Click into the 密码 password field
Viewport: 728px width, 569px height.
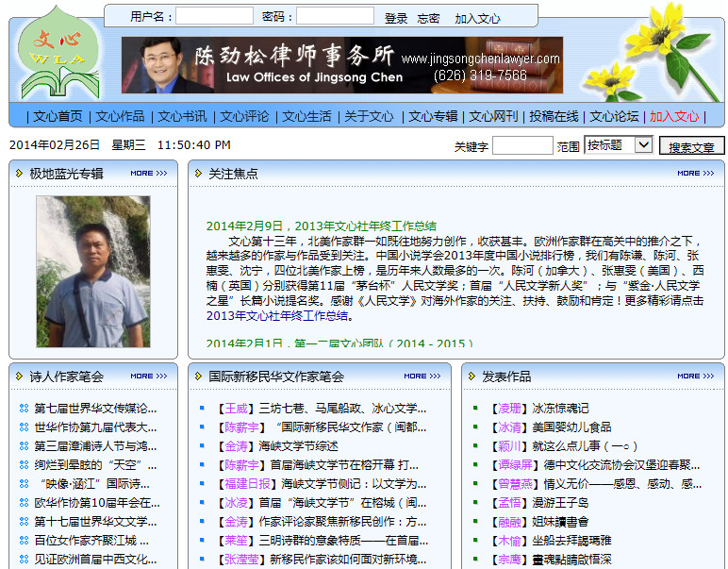pyautogui.click(x=335, y=17)
